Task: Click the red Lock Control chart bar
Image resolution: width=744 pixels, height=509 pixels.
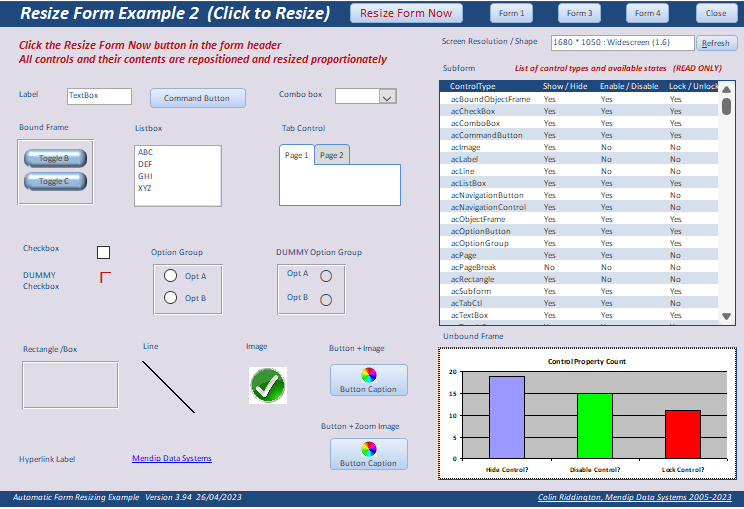Action: [683, 435]
